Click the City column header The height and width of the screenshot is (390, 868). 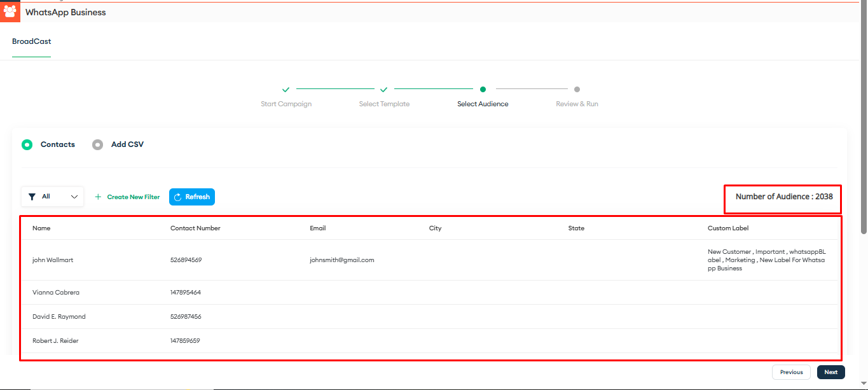click(x=435, y=228)
